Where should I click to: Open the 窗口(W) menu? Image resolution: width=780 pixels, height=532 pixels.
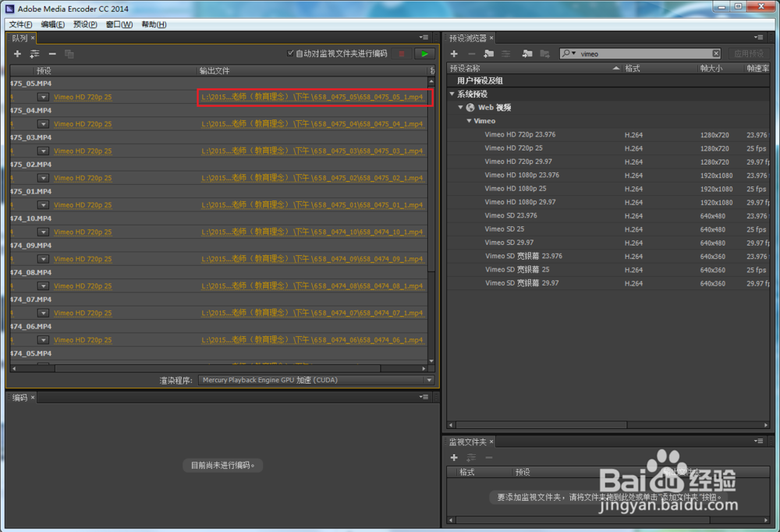pos(119,24)
